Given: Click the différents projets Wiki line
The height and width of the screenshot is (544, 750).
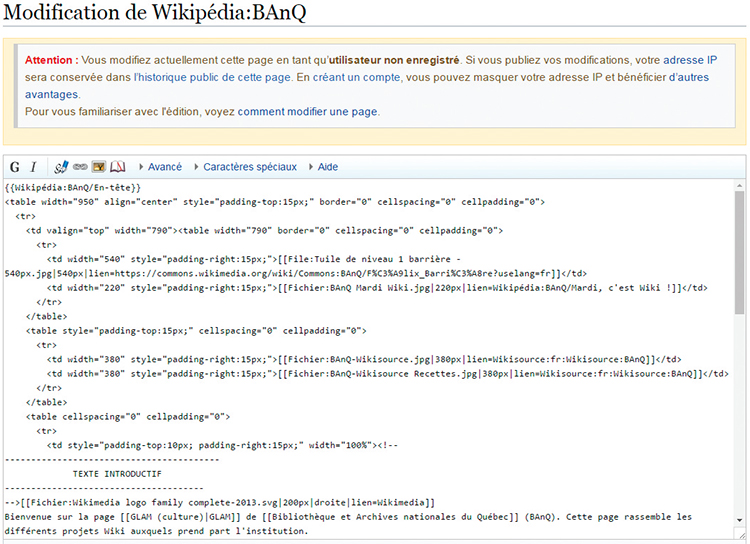Looking at the screenshot, I should click(x=156, y=531).
